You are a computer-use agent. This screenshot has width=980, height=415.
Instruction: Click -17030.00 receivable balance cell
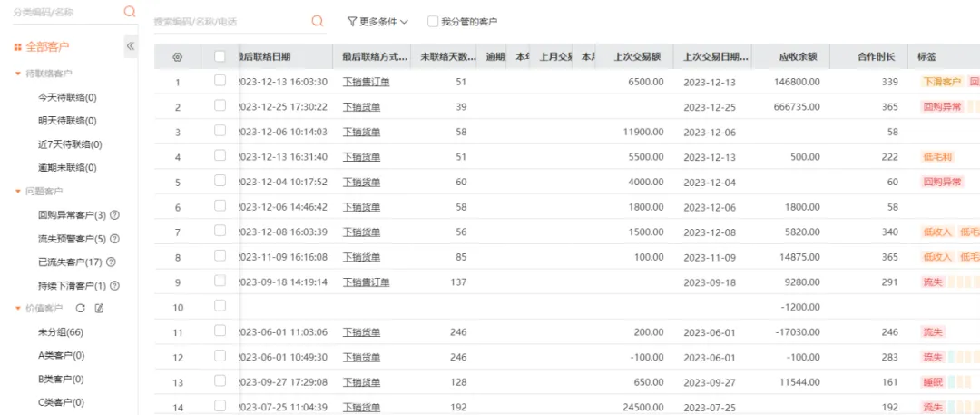click(x=798, y=332)
